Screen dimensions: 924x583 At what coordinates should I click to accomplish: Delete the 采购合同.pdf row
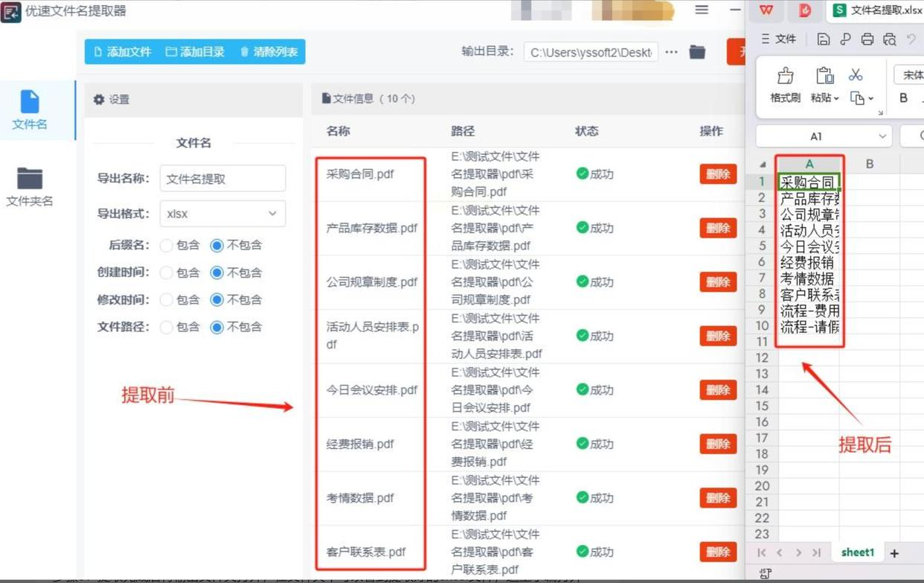(718, 174)
